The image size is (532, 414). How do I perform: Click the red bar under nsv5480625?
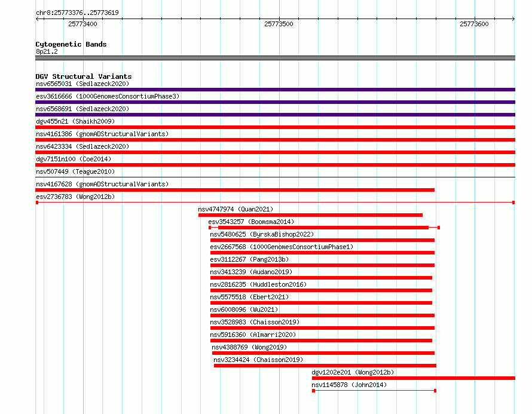(322, 240)
